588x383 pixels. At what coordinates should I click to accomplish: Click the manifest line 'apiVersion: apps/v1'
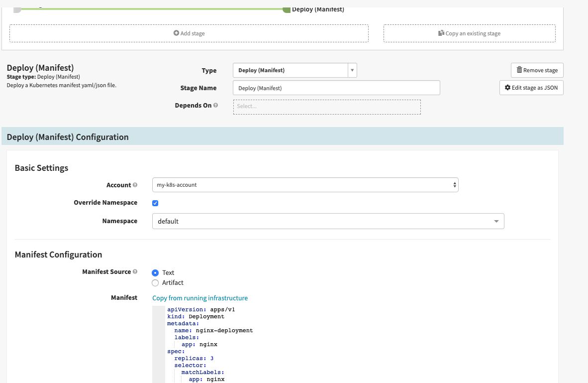click(x=201, y=309)
